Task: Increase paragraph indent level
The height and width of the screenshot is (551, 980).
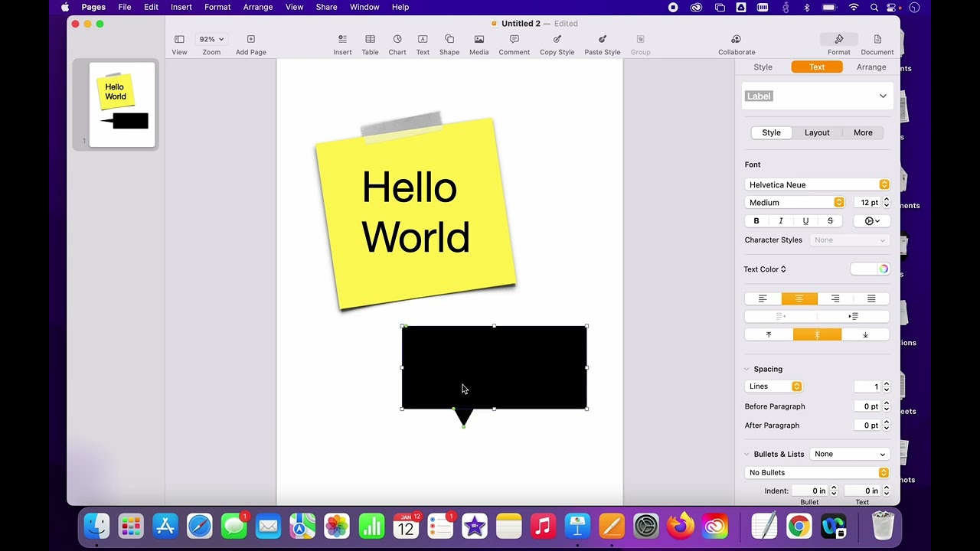Action: (854, 316)
